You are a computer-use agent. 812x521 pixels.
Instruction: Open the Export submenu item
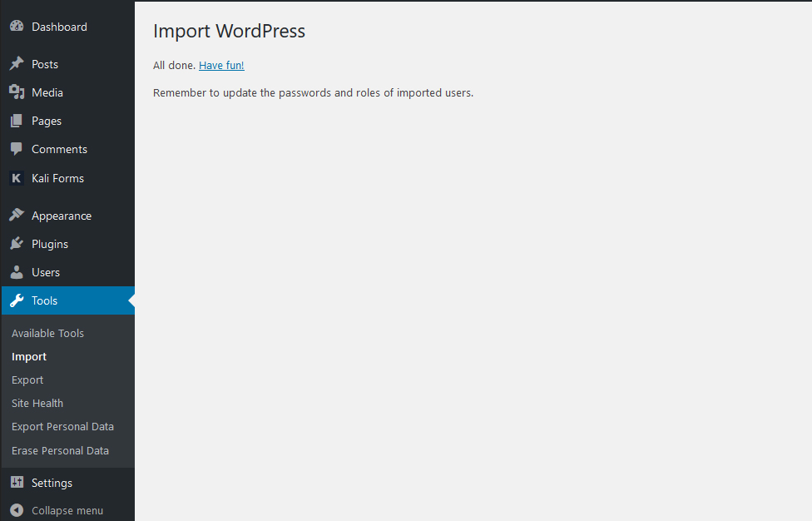pyautogui.click(x=27, y=380)
